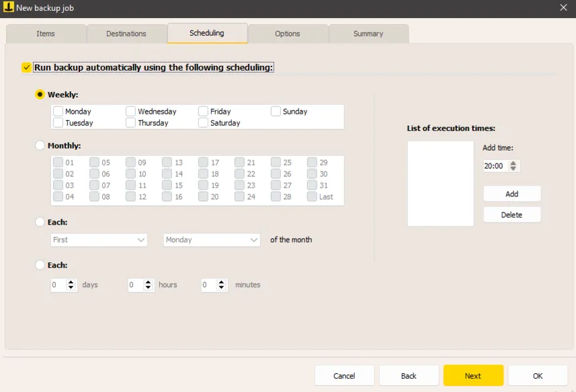Enable the Friday checkbox
Screen dimensions: 576x392
point(203,112)
